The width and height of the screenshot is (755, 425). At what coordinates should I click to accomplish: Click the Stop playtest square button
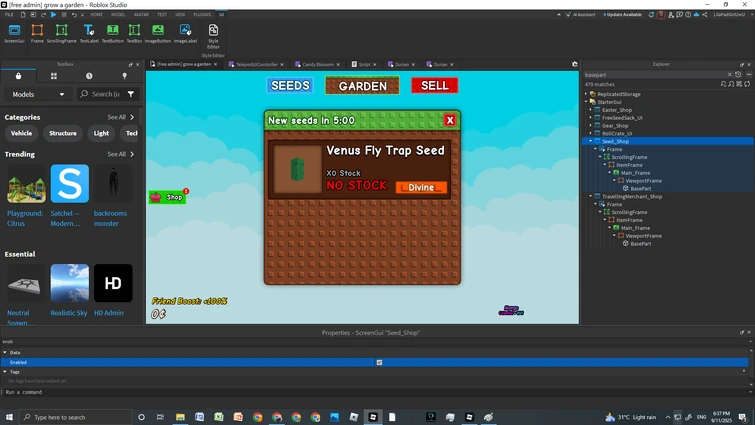click(64, 14)
